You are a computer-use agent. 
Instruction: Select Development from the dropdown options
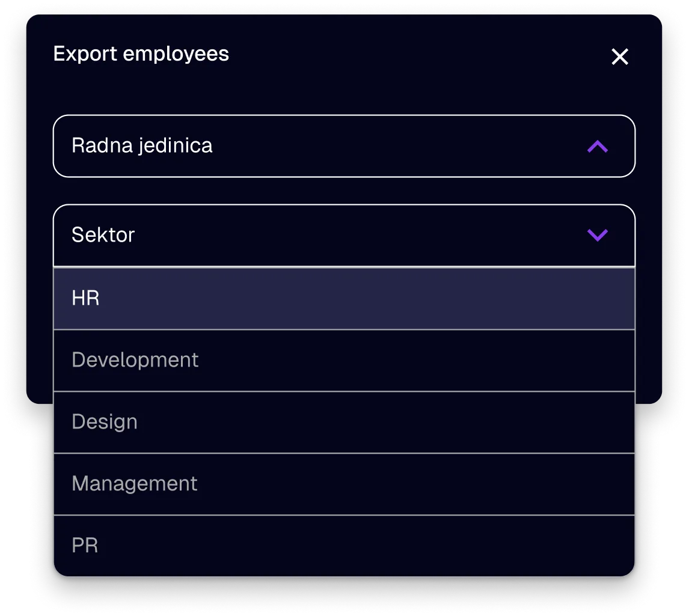pyautogui.click(x=344, y=360)
